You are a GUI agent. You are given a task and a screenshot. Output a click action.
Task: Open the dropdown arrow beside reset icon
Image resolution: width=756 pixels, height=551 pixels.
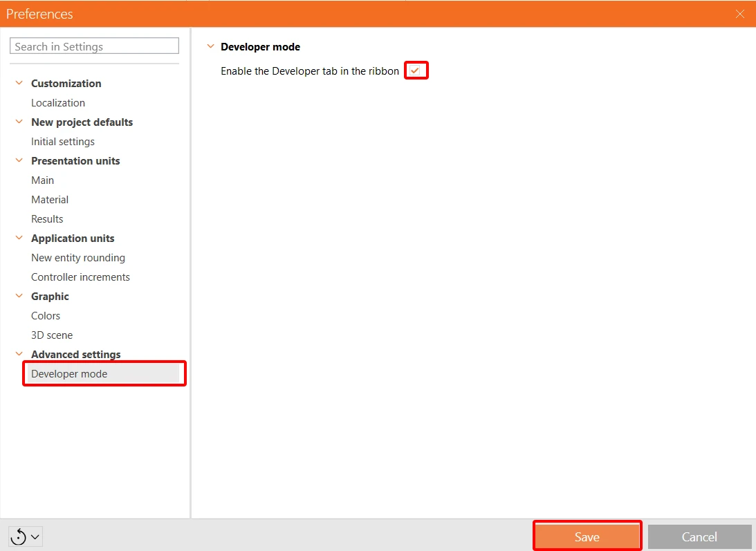35,536
